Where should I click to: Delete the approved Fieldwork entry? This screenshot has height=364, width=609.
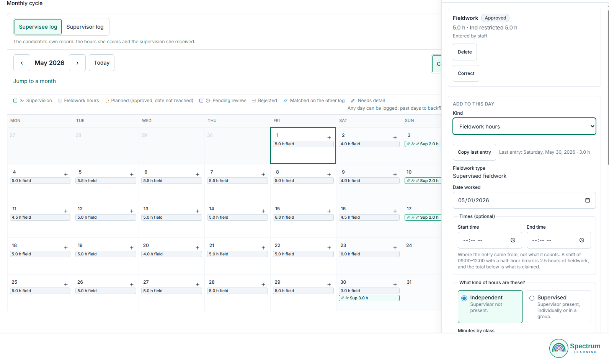click(465, 52)
